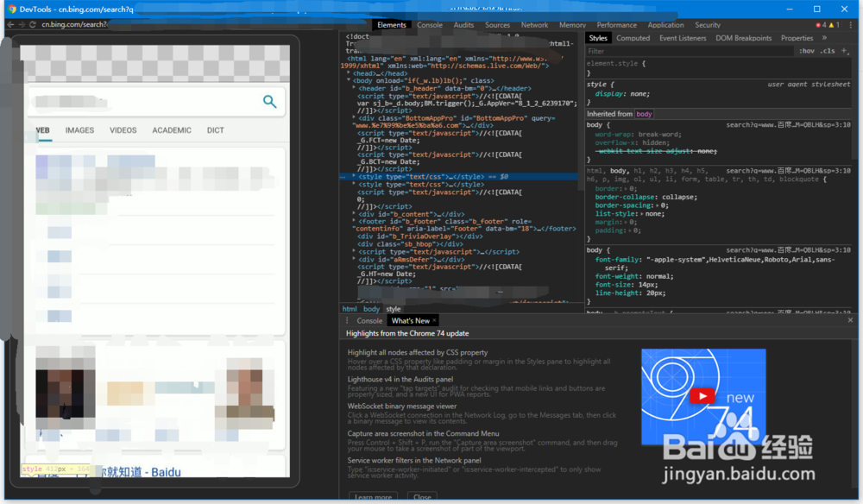Select the Styles sidebar tab
This screenshot has width=863, height=504.
click(598, 38)
